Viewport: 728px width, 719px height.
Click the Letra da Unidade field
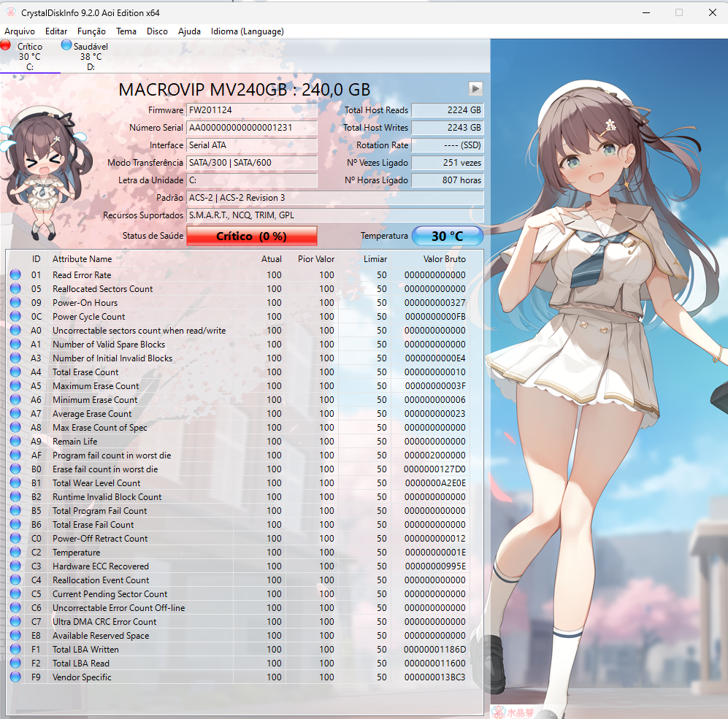coord(252,180)
